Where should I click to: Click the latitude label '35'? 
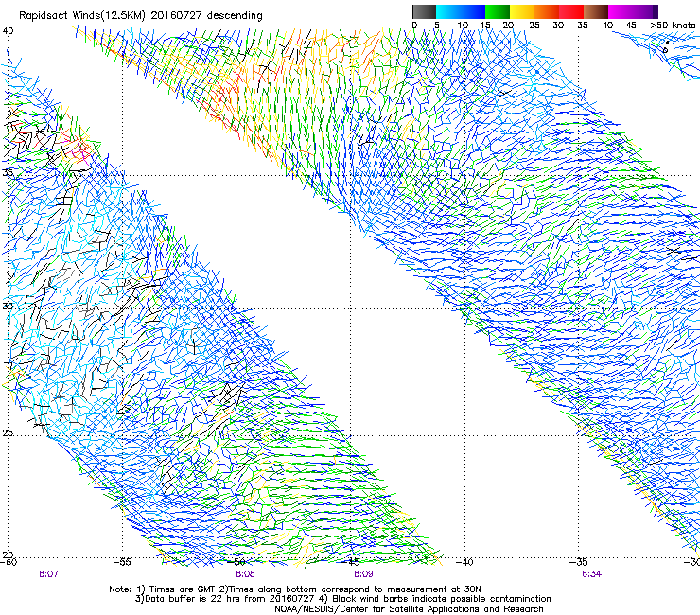(8, 172)
